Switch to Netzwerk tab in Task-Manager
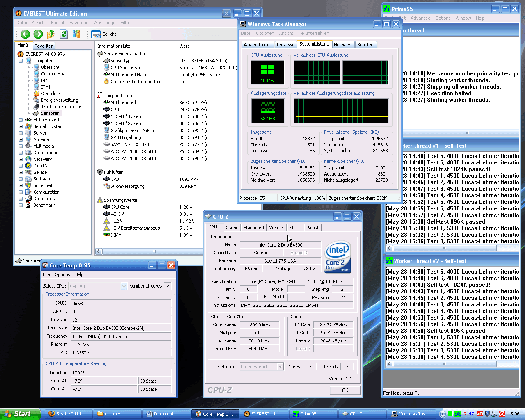The image size is (525, 420). pyautogui.click(x=343, y=45)
